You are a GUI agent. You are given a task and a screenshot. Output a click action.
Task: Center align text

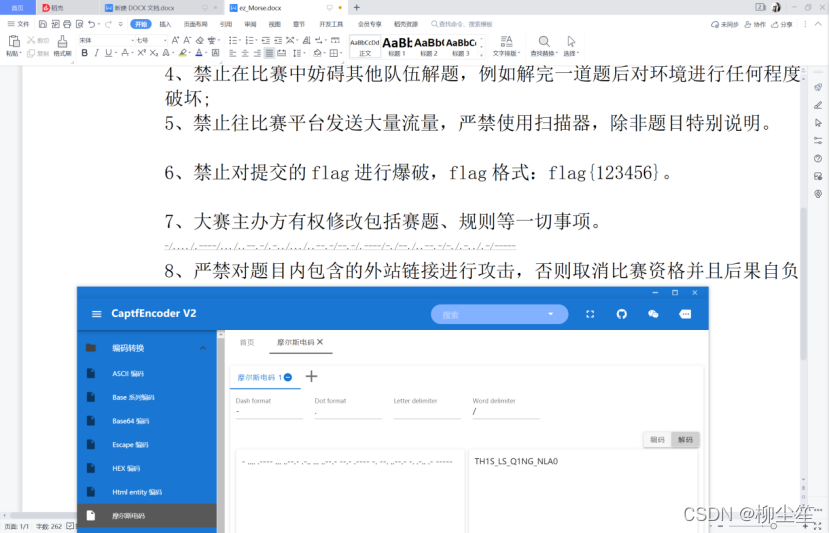(x=245, y=53)
